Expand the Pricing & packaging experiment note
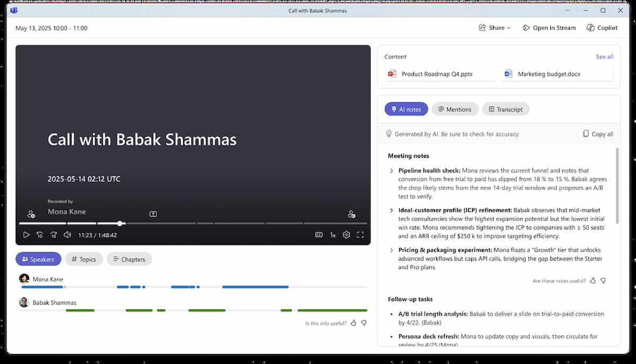The height and width of the screenshot is (364, 636). pyautogui.click(x=391, y=250)
